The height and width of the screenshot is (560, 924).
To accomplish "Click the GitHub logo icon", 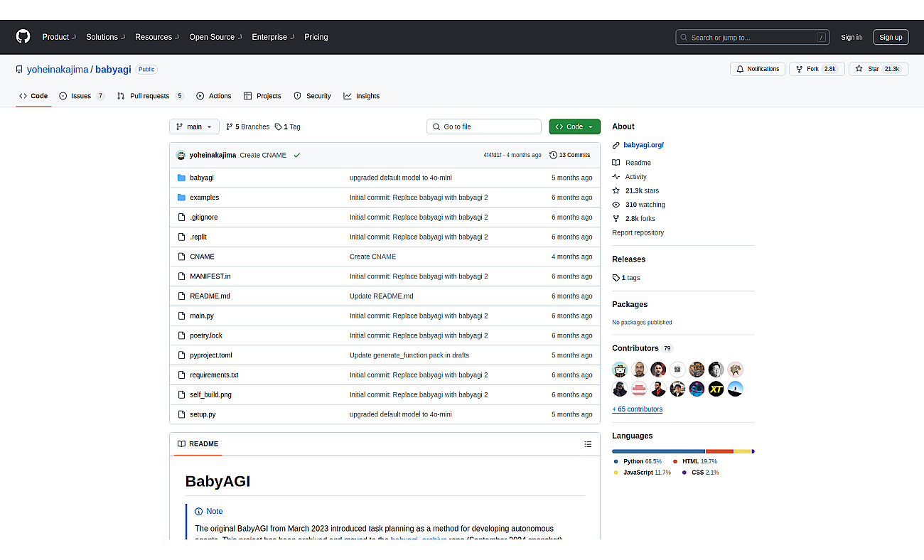I will click(23, 37).
